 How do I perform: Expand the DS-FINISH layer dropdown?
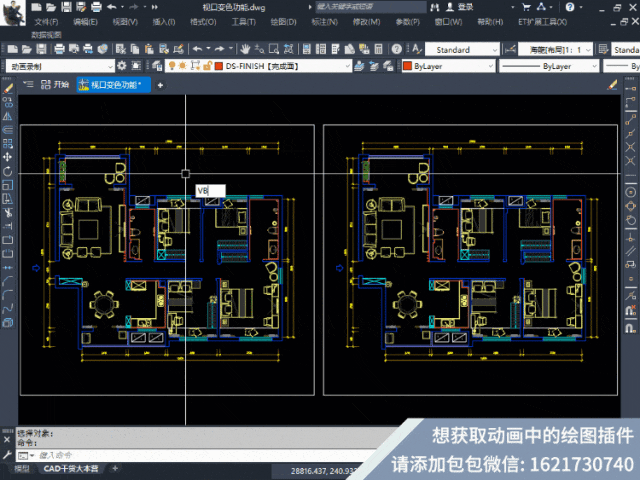click(347, 66)
